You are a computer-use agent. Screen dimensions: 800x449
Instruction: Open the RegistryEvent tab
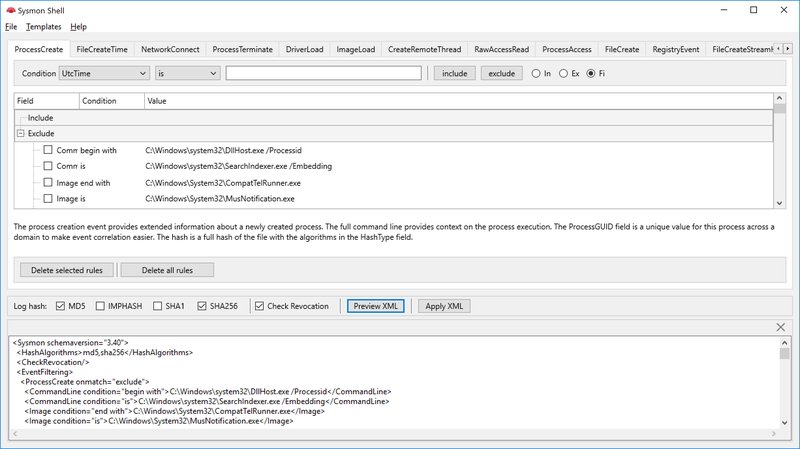676,49
